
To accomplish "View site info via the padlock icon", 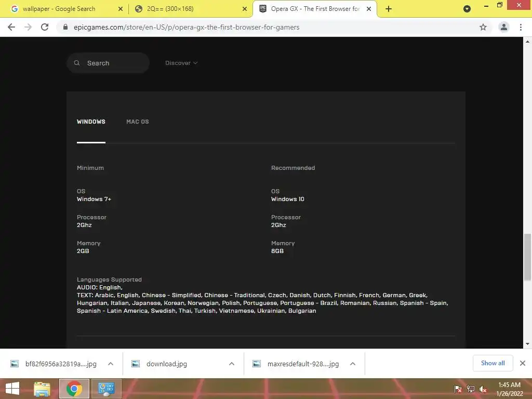I will coord(65,27).
